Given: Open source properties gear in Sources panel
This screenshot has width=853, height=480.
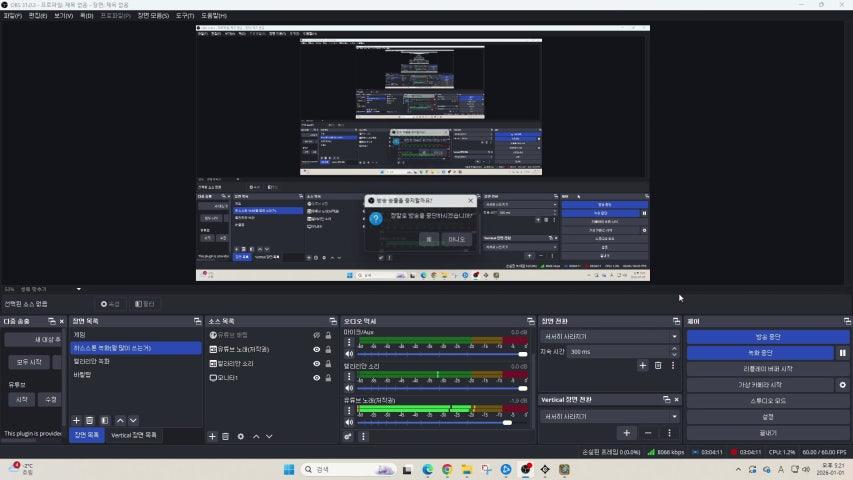Looking at the screenshot, I should pos(241,436).
